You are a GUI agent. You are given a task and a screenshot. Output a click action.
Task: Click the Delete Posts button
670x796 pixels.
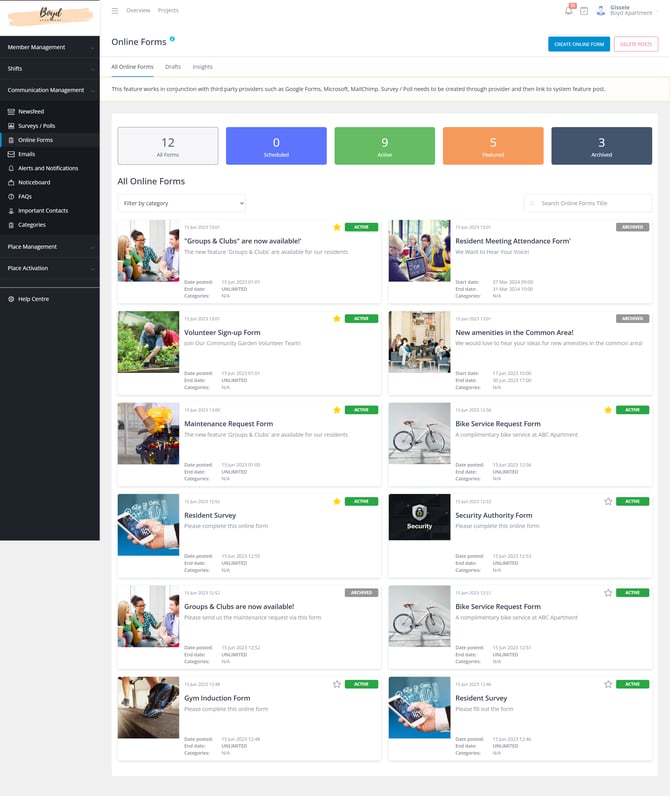coord(636,44)
